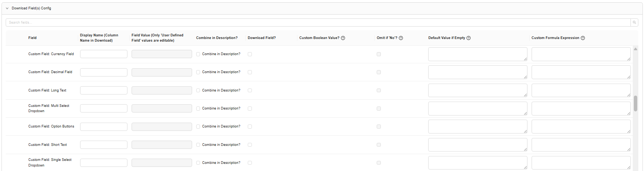644x171 pixels.
Task: Click Custom Formula Expression box for Long Text
Action: coord(580,90)
